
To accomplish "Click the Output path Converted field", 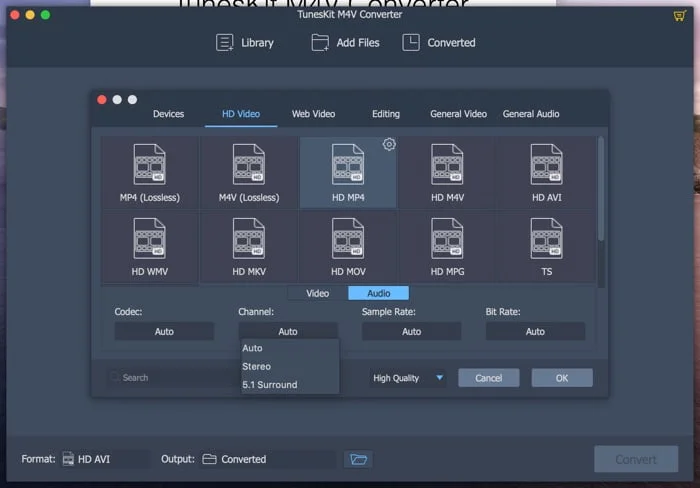I will 268,459.
